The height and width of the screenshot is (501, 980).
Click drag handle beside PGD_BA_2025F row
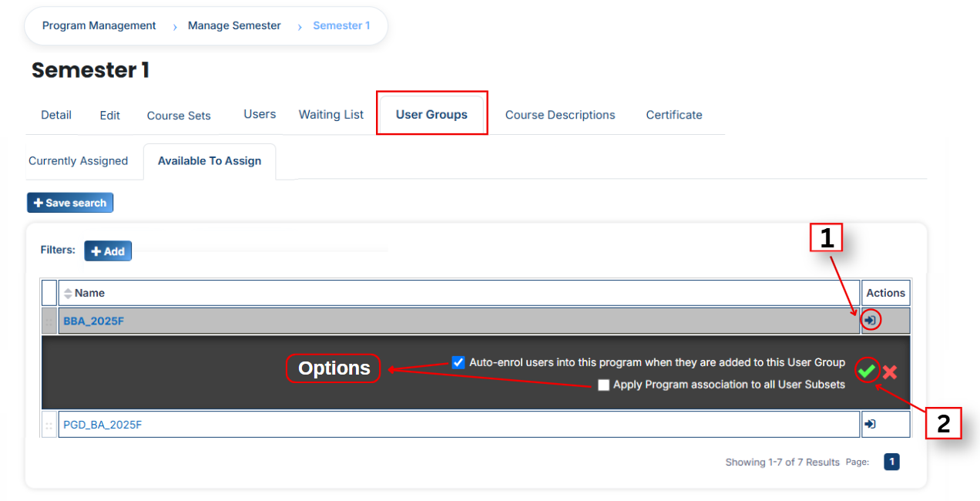pyautogui.click(x=49, y=425)
